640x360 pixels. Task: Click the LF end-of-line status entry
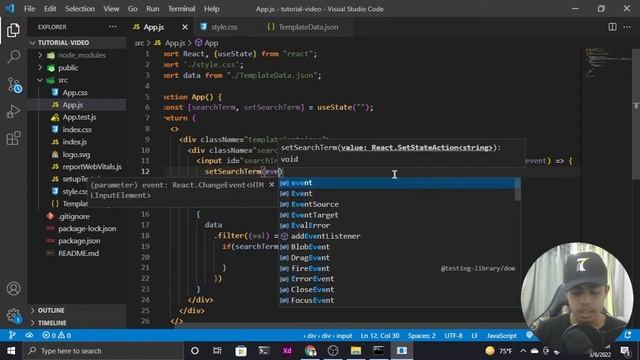coord(474,336)
